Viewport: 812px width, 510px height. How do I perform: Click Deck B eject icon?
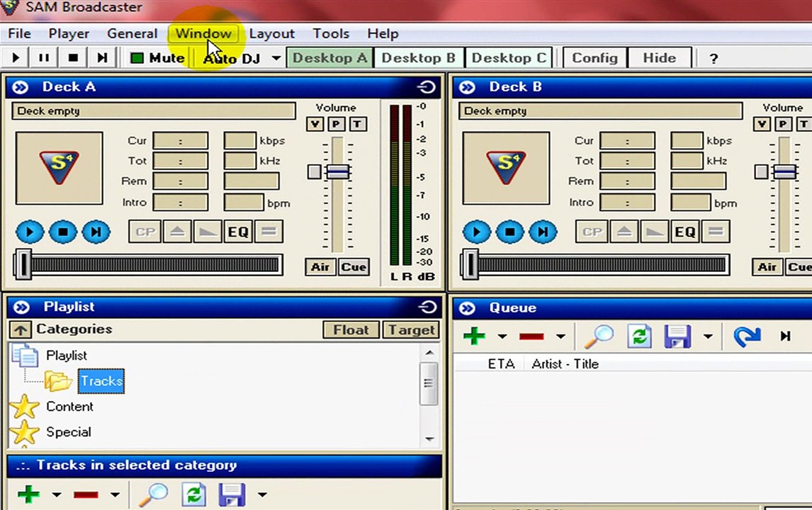point(624,232)
